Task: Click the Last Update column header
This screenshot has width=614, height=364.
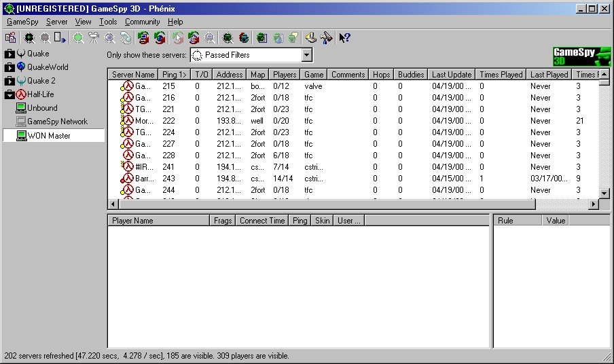Action: click(452, 75)
